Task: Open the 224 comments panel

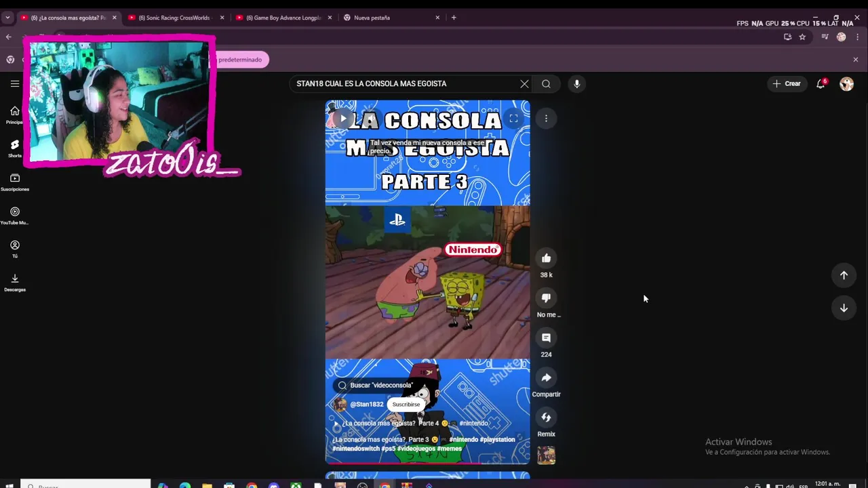Action: pyautogui.click(x=546, y=338)
